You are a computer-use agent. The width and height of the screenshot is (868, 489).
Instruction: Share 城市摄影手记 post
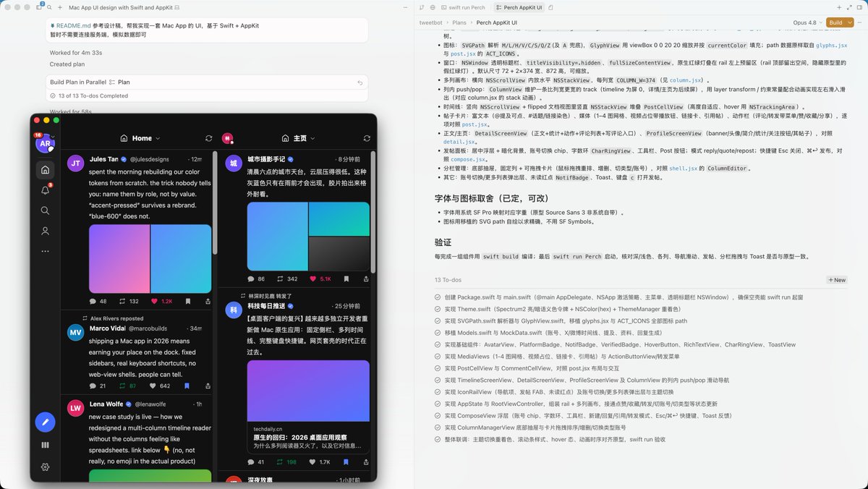[367, 278]
